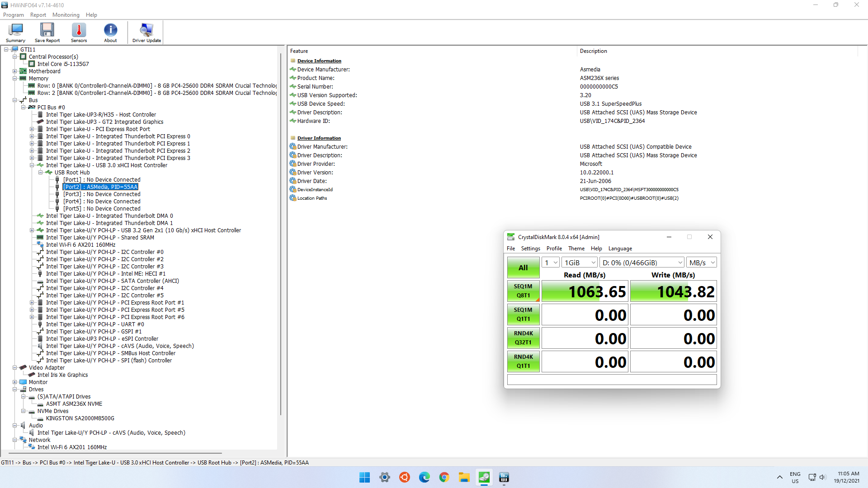Select SATA Controller (AHCI) entry
Viewport: 868px width, 488px height.
(112, 281)
